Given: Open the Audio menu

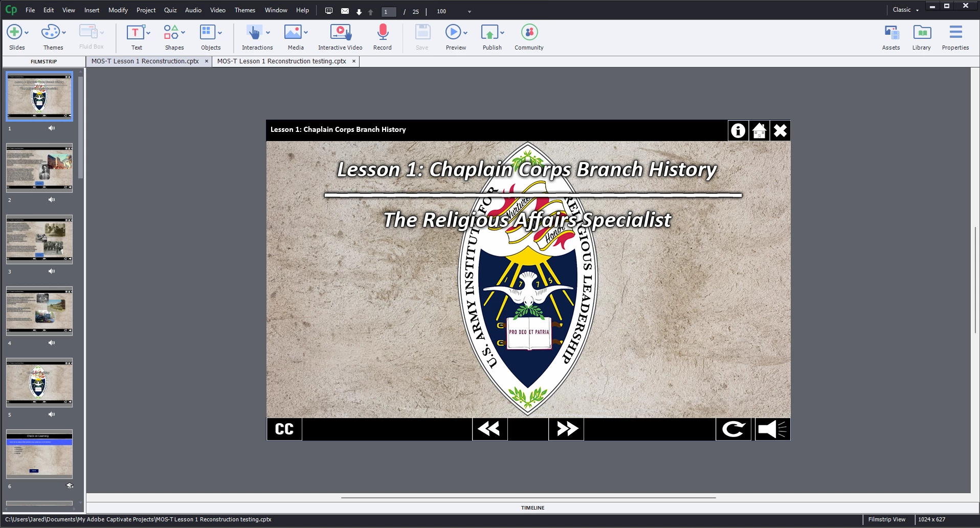Looking at the screenshot, I should point(193,10).
